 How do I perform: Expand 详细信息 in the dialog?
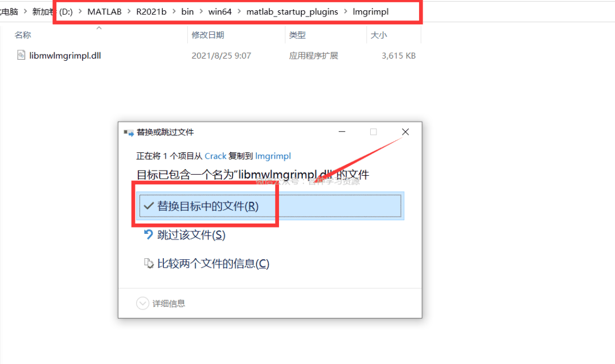142,304
